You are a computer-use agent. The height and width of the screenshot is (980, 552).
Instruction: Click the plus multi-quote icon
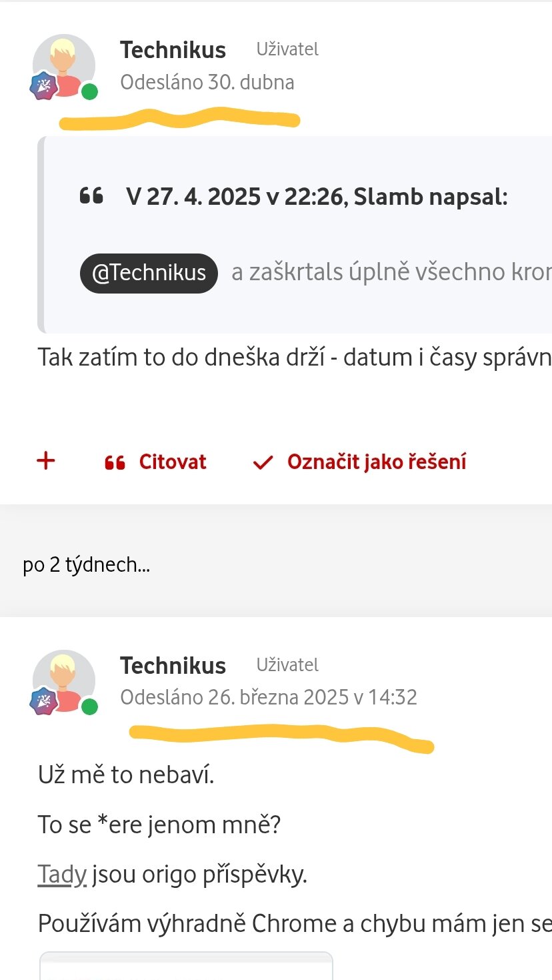click(45, 461)
